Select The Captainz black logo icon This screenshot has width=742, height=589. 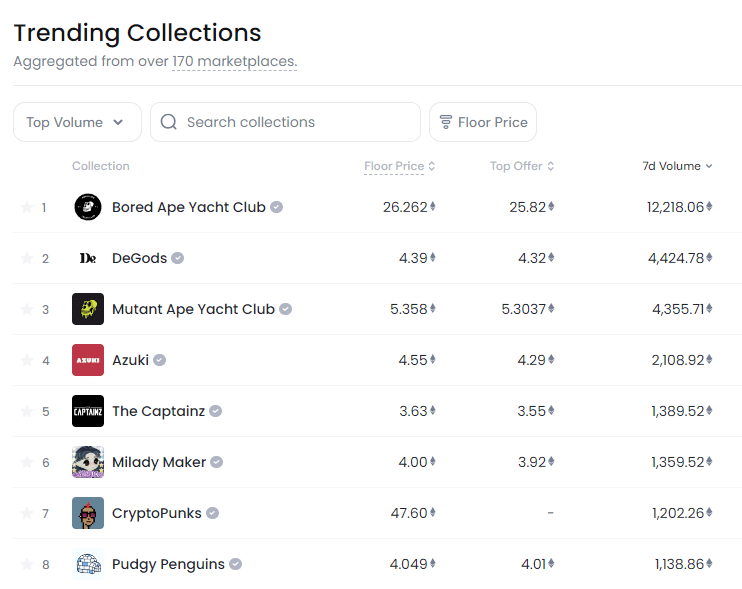click(88, 411)
